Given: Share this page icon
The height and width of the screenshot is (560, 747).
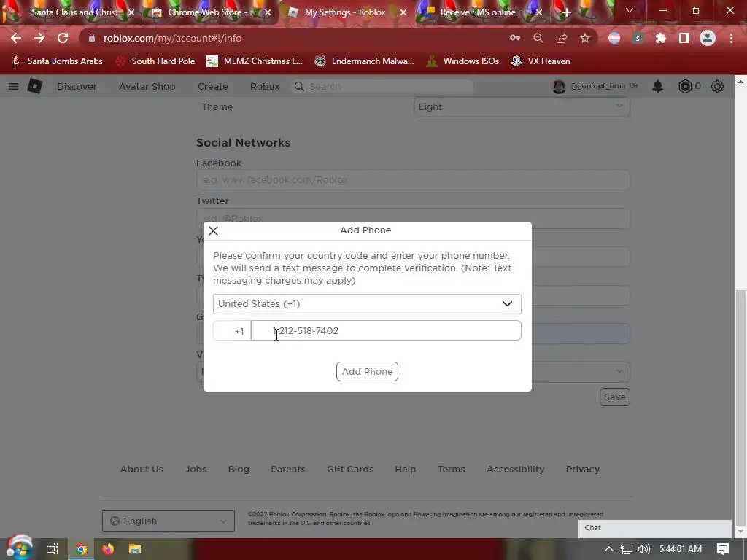Looking at the screenshot, I should coord(561,38).
